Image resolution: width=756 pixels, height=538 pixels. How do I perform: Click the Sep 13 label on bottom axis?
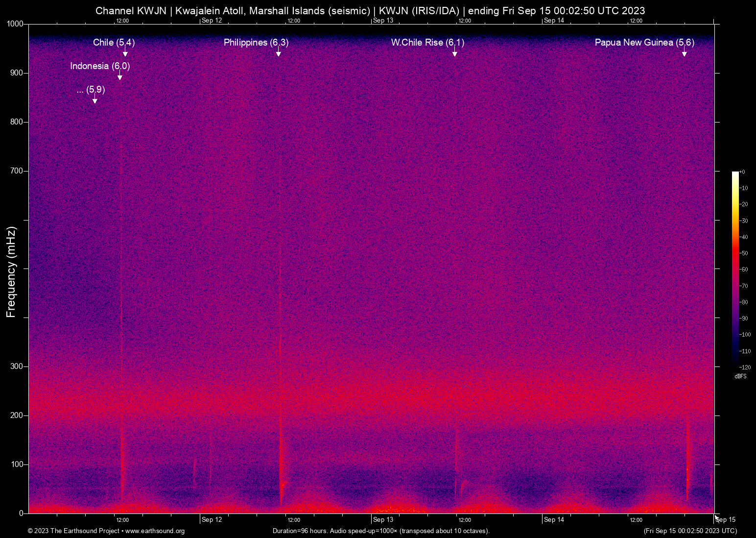[x=382, y=520]
